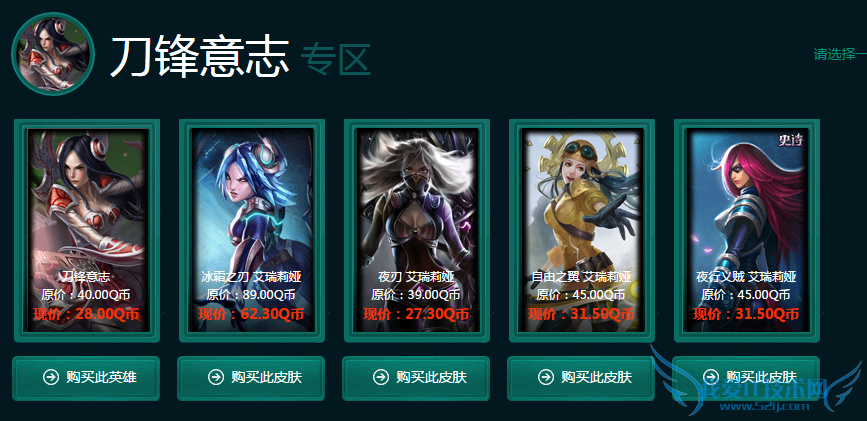Select the 夜行义贼 艾瑞莉娅 skin card
The height and width of the screenshot is (421, 867).
tap(746, 231)
